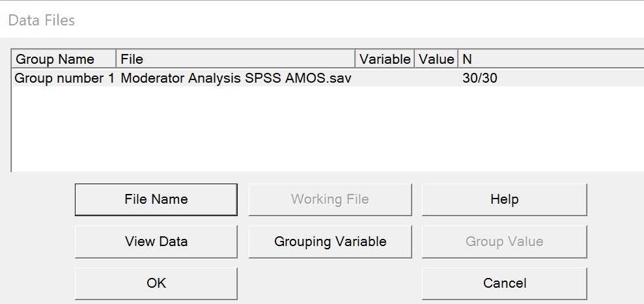Click the Group Name column header
644x304 pixels.
64,59
